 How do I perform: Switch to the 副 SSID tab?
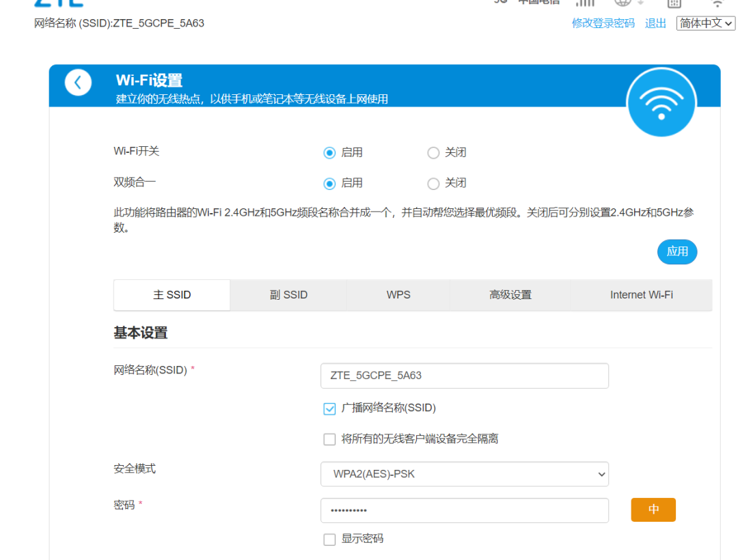point(288,294)
